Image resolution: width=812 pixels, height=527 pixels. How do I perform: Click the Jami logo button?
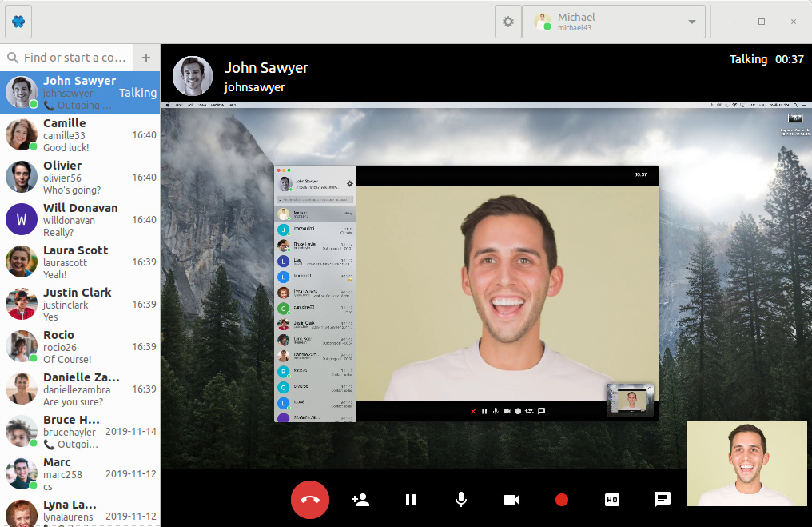(x=18, y=22)
